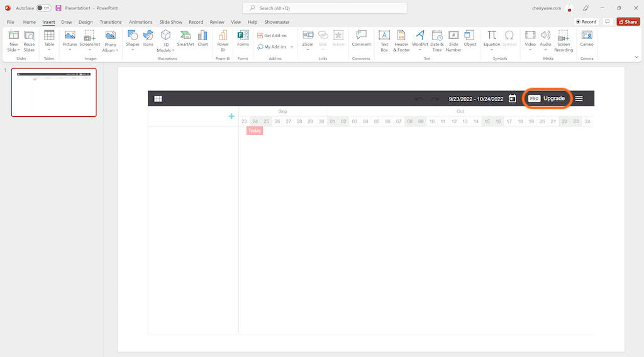Toggle the AutoSave switch

(x=43, y=8)
